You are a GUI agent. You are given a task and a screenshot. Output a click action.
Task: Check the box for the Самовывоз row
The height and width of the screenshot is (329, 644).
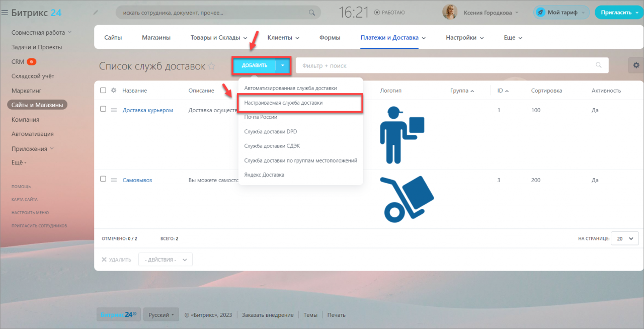103,179
